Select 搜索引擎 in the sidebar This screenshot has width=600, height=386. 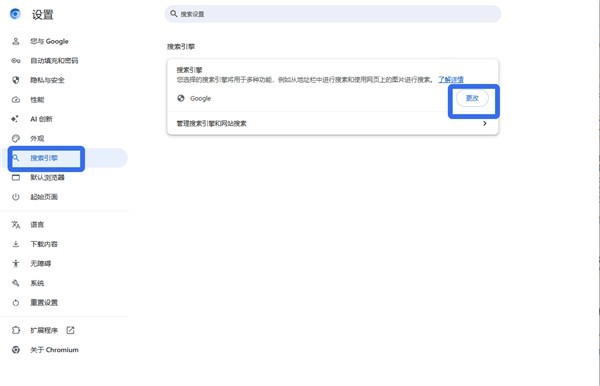pyautogui.click(x=44, y=158)
